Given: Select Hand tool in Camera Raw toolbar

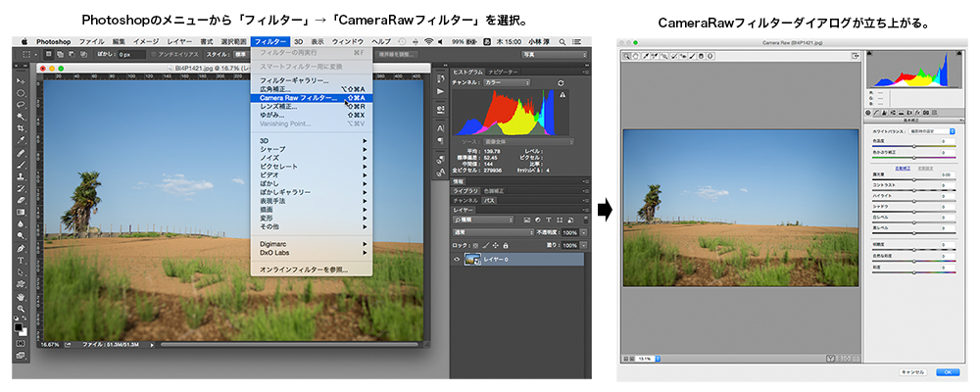Looking at the screenshot, I should click(x=636, y=56).
